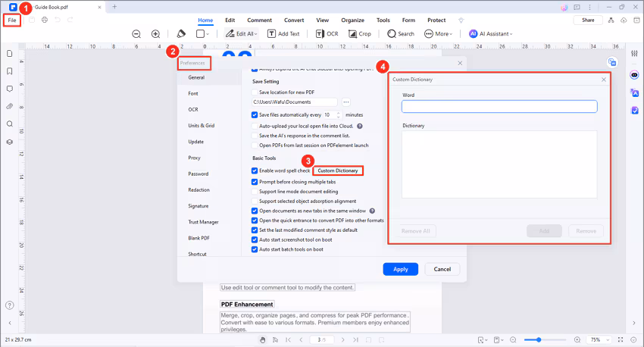This screenshot has width=644, height=347.
Task: Switch to the Convert tab
Action: tap(294, 20)
